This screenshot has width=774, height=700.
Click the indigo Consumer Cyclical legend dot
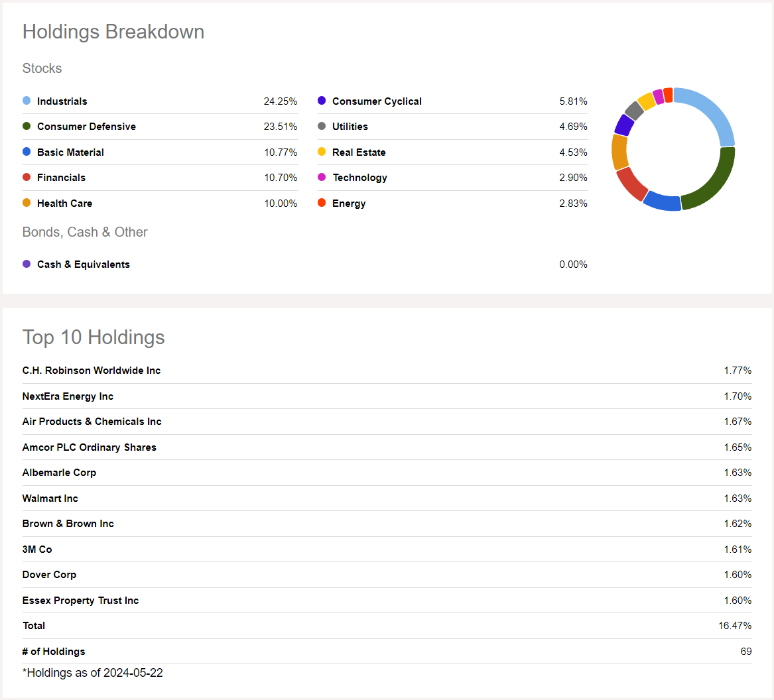click(322, 101)
